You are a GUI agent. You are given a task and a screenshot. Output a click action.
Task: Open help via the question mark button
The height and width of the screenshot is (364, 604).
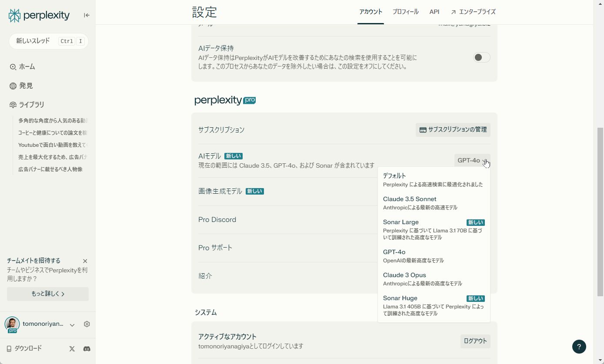click(x=579, y=347)
